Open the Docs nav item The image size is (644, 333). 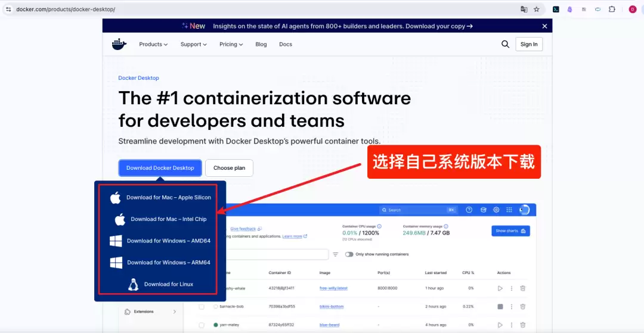286,44
